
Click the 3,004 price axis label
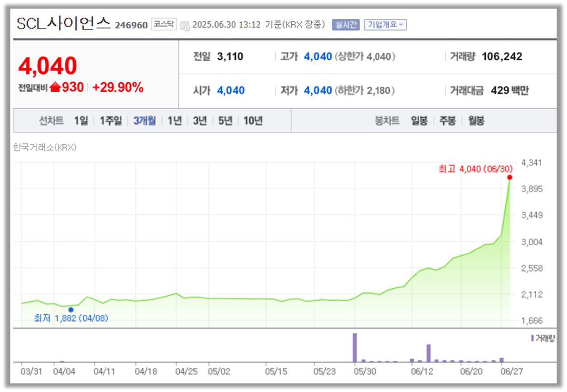point(531,242)
